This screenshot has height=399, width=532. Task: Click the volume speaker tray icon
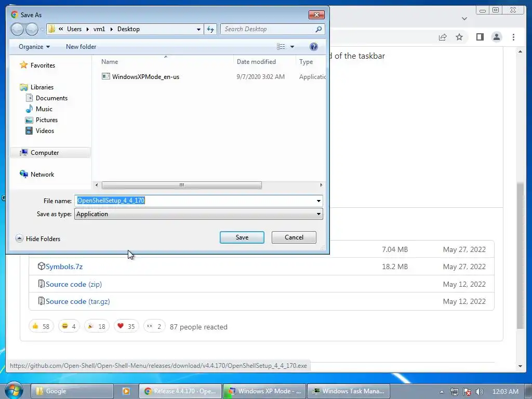point(479,392)
